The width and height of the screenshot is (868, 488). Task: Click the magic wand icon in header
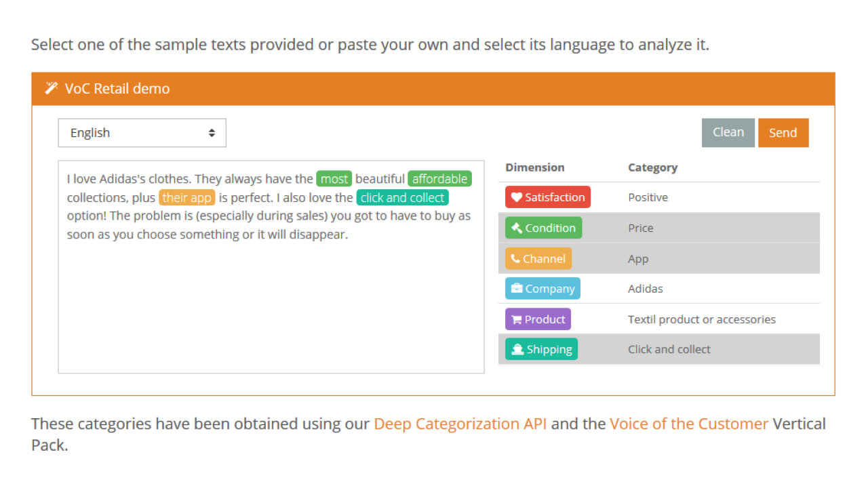(x=51, y=88)
